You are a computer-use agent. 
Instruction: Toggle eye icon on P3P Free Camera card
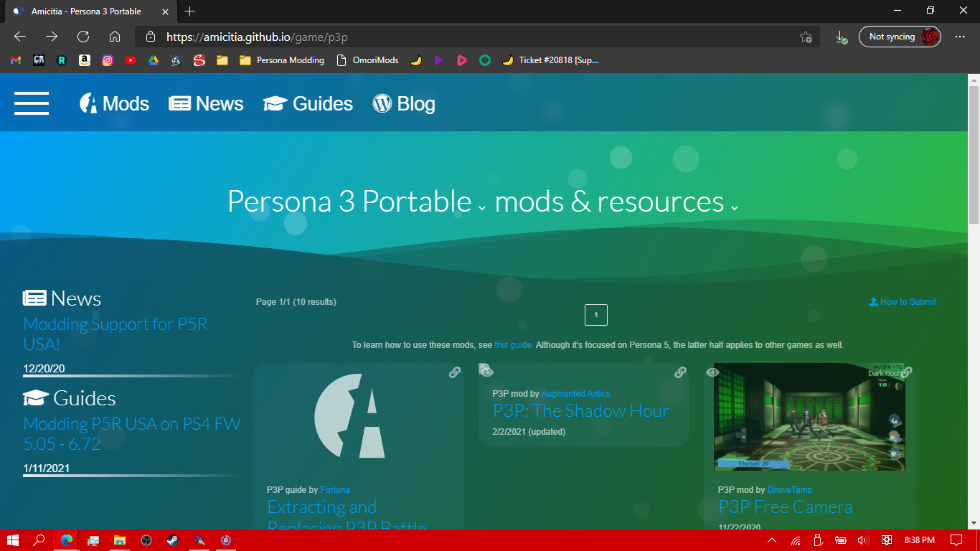(712, 372)
